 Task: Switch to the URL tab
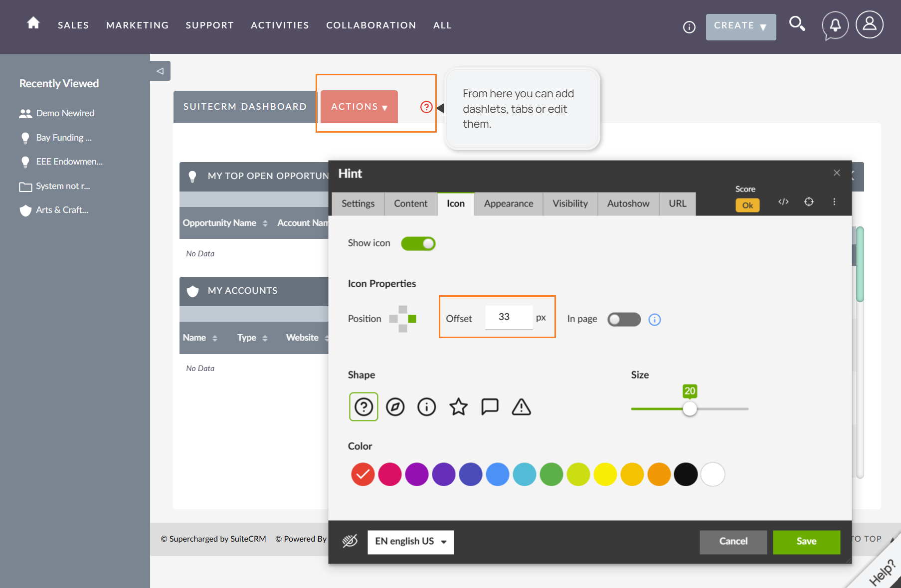click(x=678, y=204)
